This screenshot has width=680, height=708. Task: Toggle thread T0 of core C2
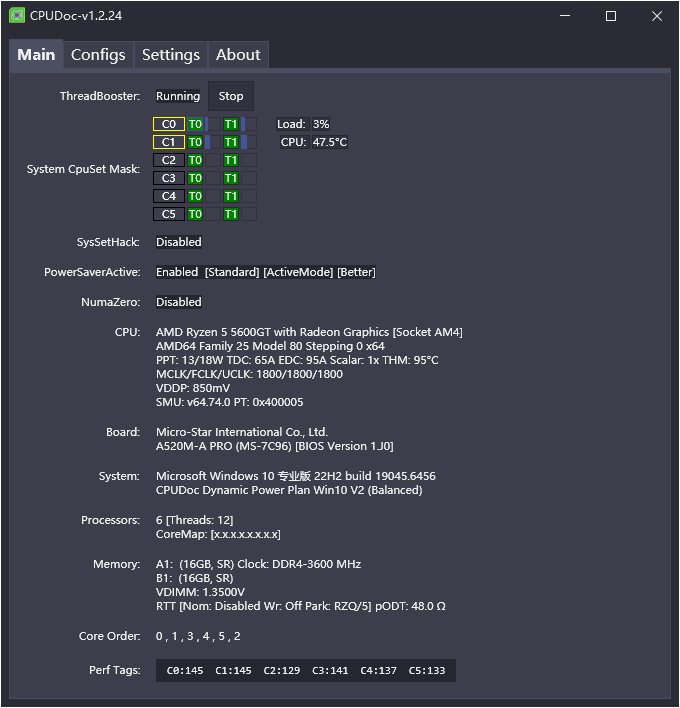195,160
